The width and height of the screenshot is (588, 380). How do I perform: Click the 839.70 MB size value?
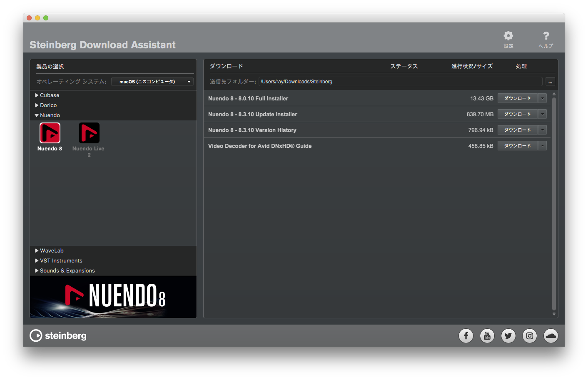point(480,115)
